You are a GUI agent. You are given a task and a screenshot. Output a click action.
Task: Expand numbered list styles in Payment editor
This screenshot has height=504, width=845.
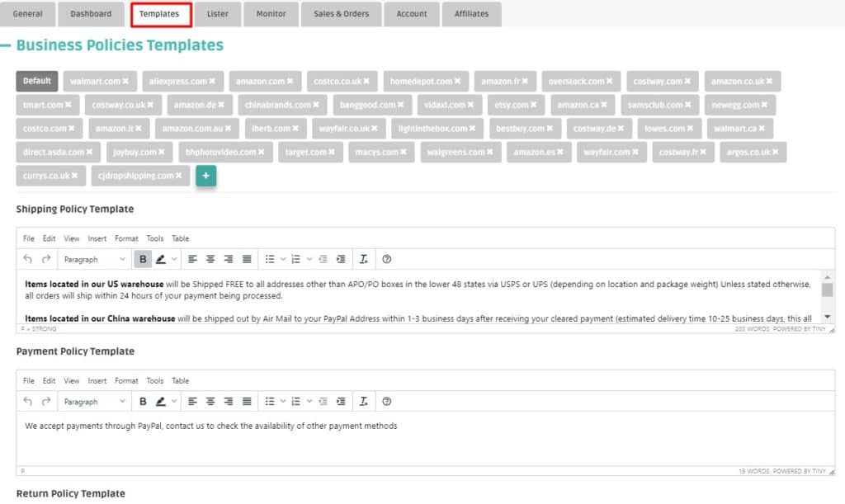309,401
